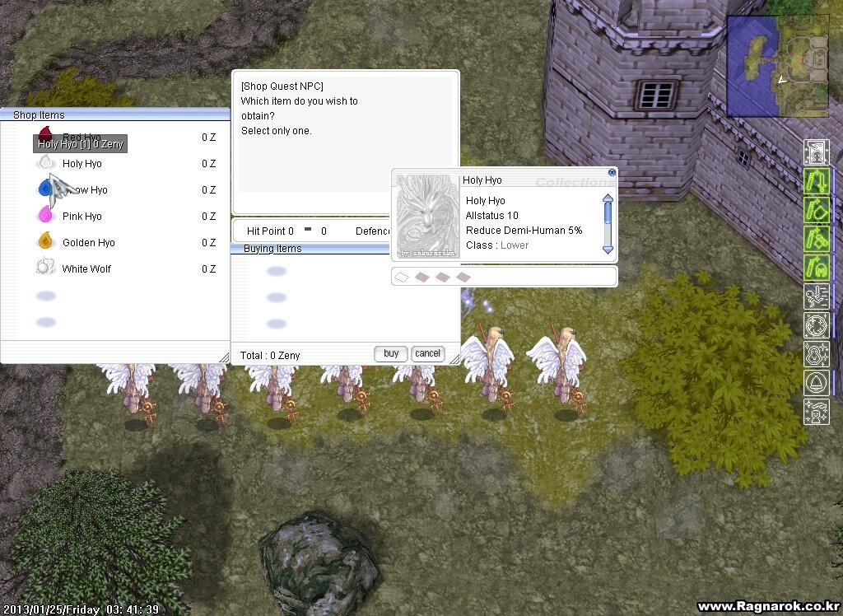This screenshot has width=843, height=616.
Task: Click the green garment buff status icon
Action: pyautogui.click(x=817, y=239)
